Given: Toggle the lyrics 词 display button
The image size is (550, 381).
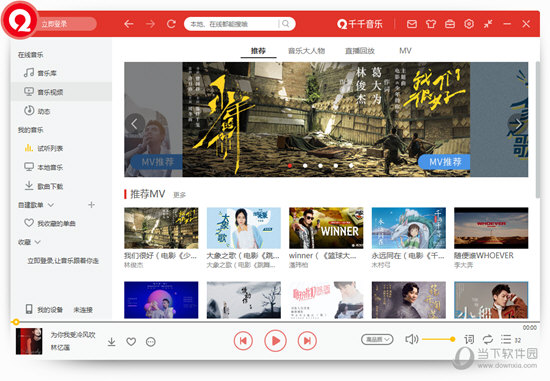Looking at the screenshot, I should click(469, 339).
